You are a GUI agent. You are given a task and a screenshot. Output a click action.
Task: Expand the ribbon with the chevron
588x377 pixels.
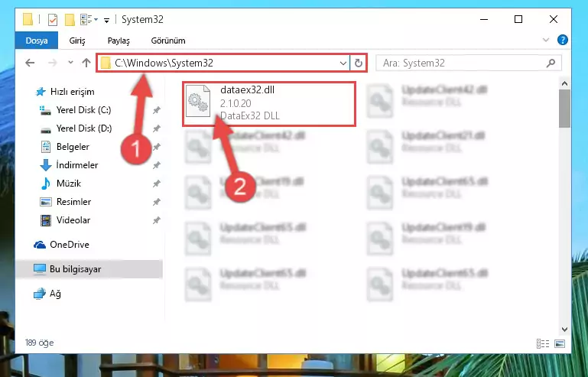pos(546,40)
